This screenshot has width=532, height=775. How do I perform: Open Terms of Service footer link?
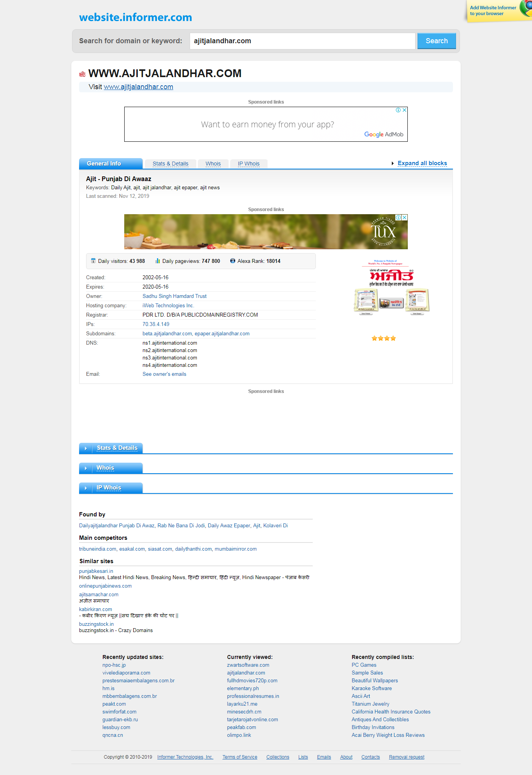click(240, 757)
